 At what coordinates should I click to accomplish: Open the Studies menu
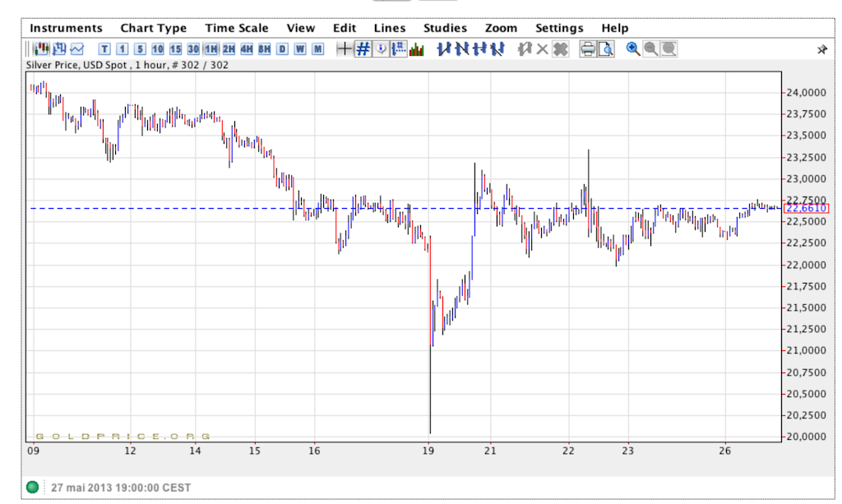445,28
